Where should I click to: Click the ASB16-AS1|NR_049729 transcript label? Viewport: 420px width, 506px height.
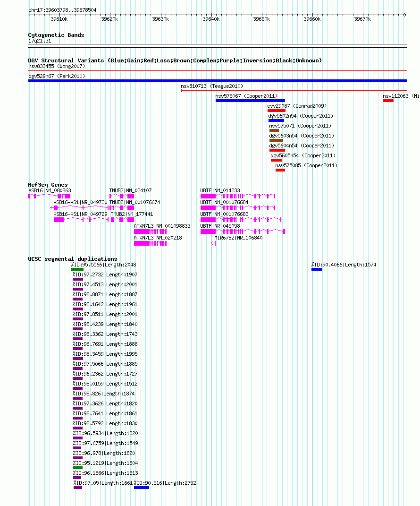point(80,214)
